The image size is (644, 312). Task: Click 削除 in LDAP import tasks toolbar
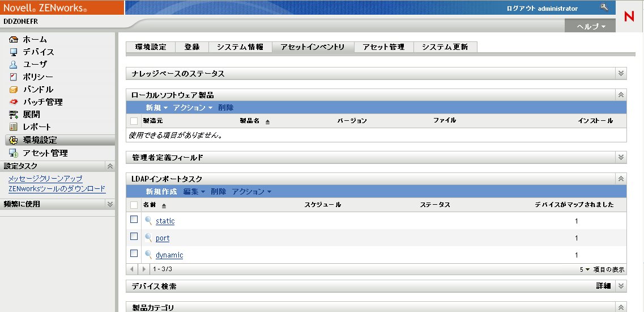tap(219, 192)
